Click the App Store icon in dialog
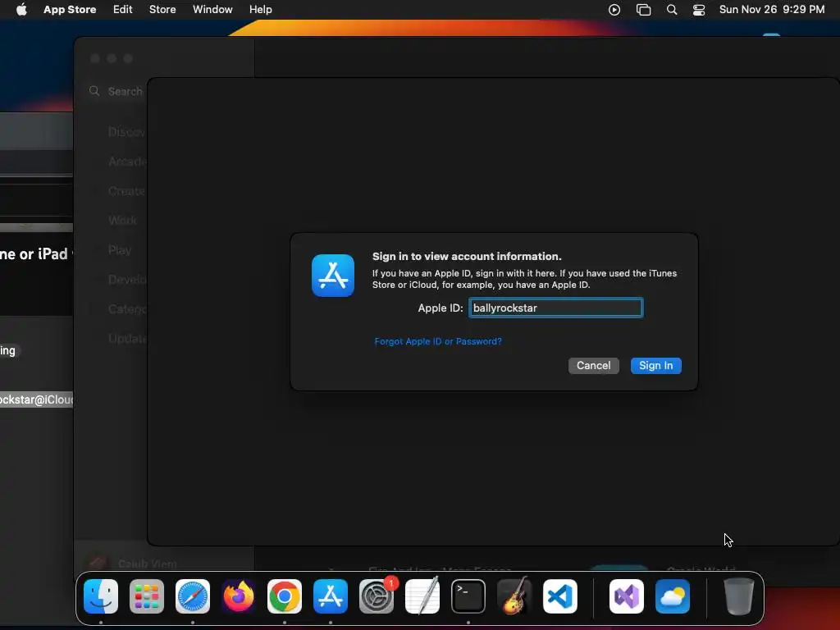This screenshot has height=630, width=840. tap(333, 276)
